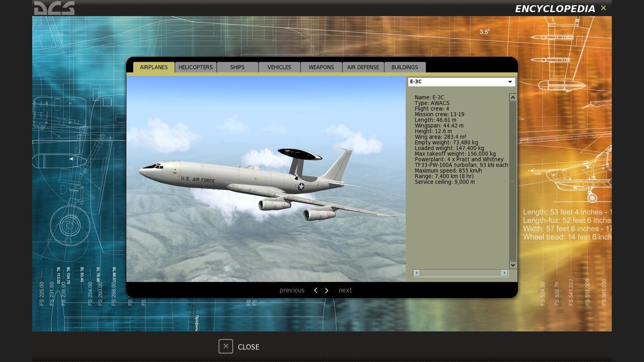Click the 'Loaded weight: 147,400 kg' line
This screenshot has width=644, height=362.
449,148
